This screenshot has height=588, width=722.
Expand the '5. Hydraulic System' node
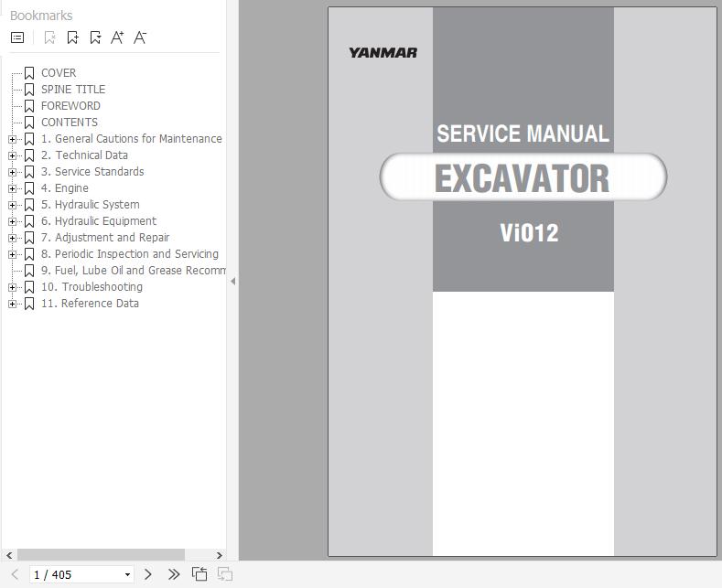[13, 205]
